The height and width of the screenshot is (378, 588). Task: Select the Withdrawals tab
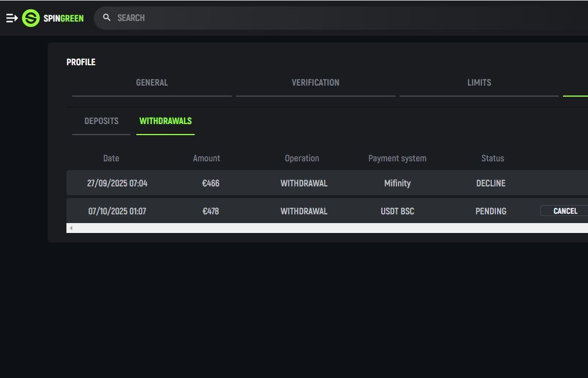pyautogui.click(x=166, y=121)
